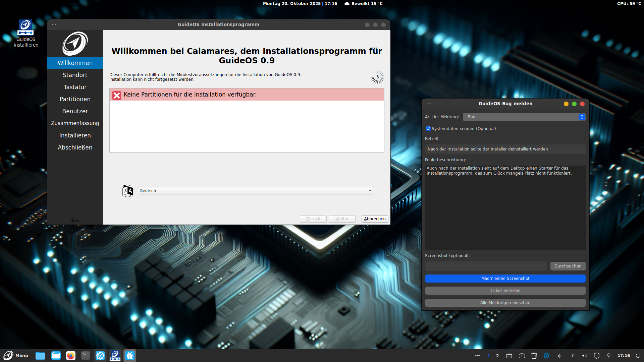
Task: Click the Ticket erstellen button
Action: coord(505,291)
